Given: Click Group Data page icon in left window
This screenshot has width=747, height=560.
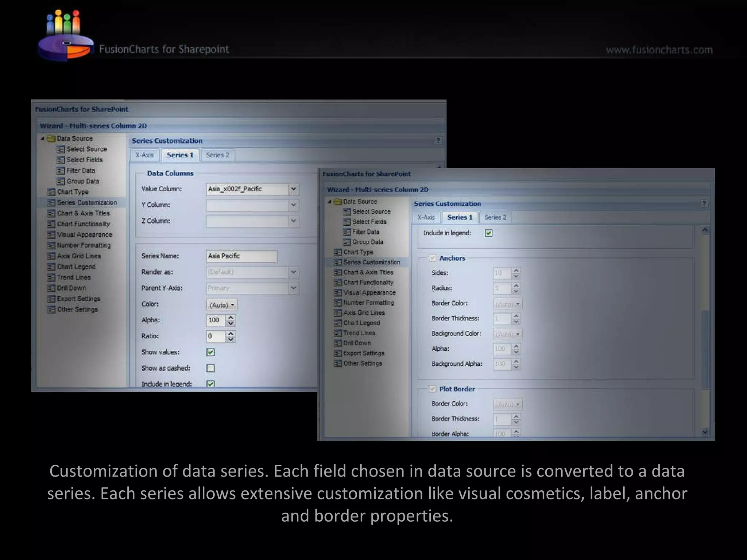Looking at the screenshot, I should tap(61, 181).
